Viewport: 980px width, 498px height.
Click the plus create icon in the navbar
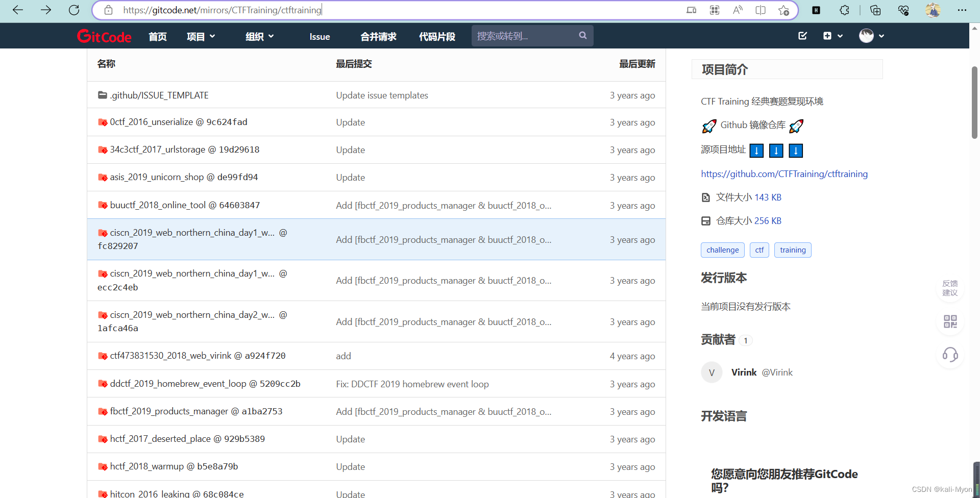point(828,36)
